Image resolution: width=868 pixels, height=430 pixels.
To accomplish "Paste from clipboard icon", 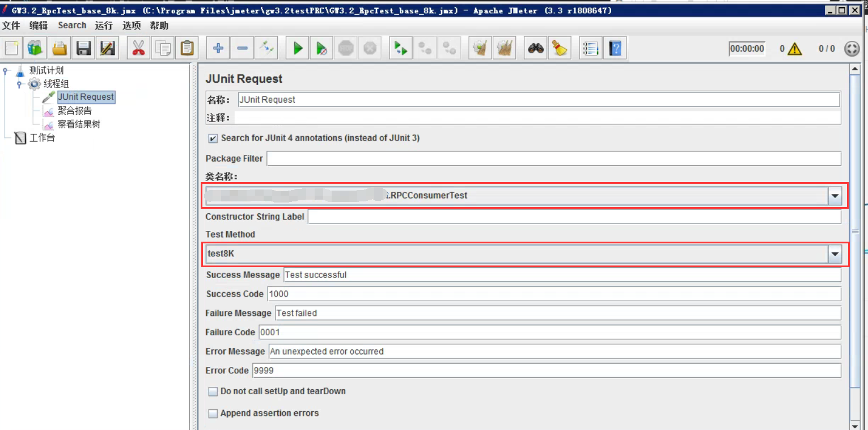I will click(187, 49).
